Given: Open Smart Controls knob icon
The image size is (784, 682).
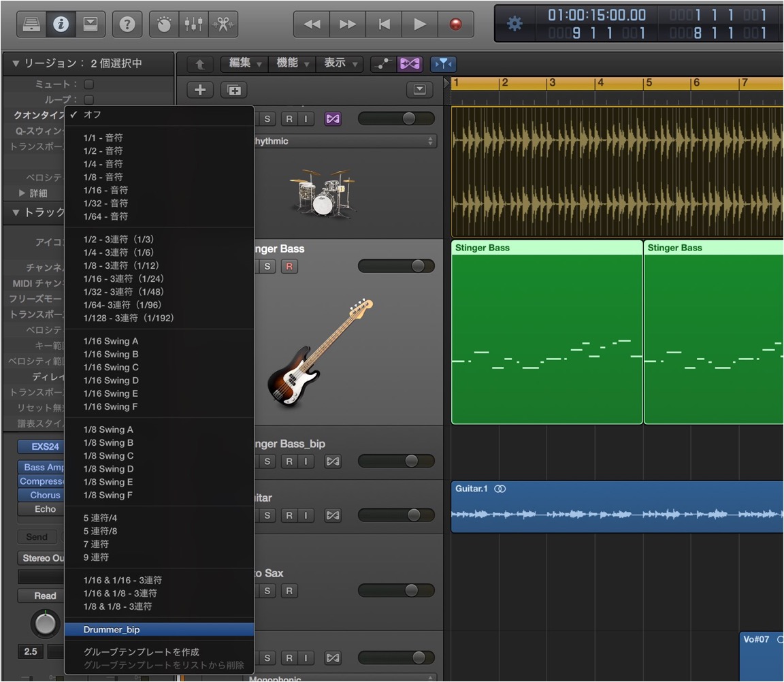Looking at the screenshot, I should (163, 24).
